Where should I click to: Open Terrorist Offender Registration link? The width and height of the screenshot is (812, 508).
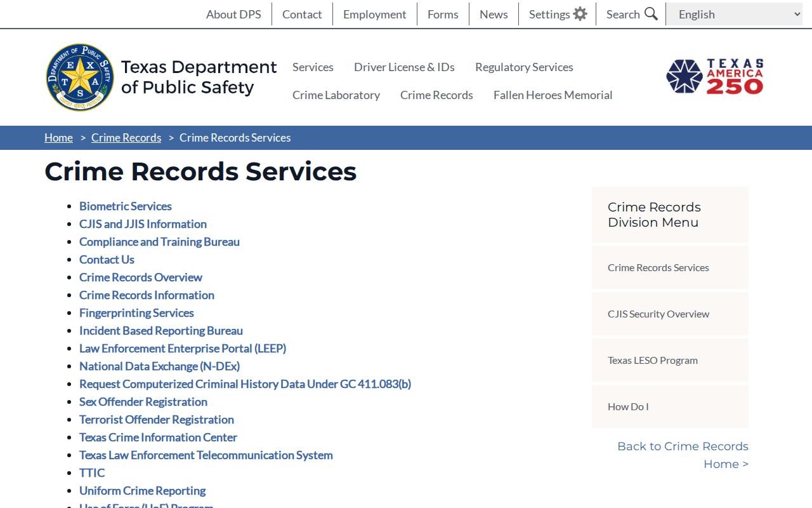(x=157, y=419)
